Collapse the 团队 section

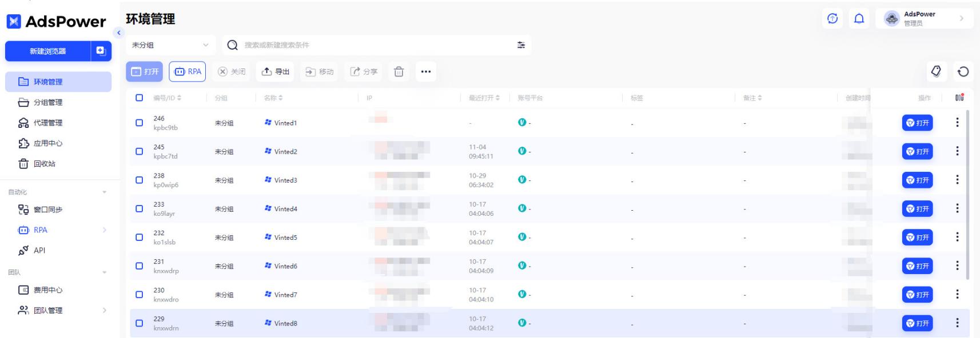click(104, 272)
